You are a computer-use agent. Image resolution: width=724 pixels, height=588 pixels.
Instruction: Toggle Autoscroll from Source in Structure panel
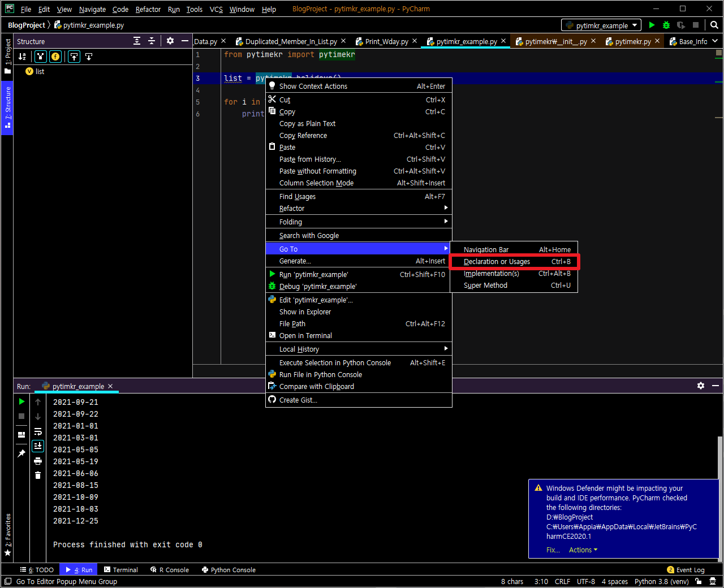(x=89, y=57)
